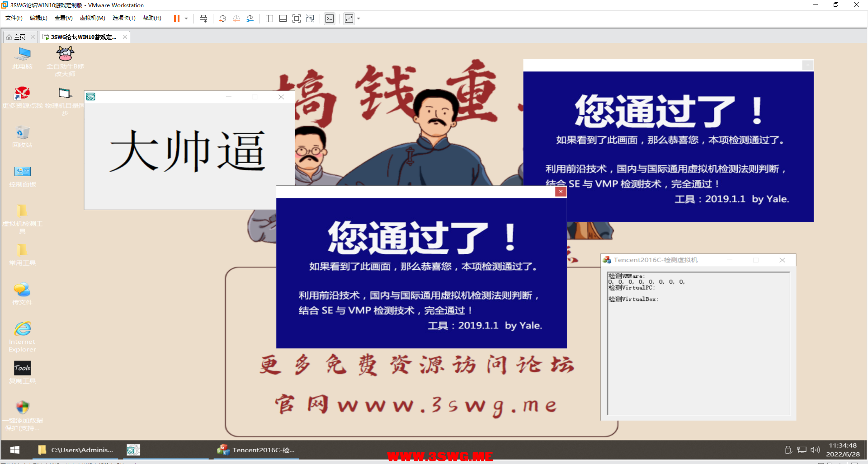Expand the stretch display dropdown arrow
The width and height of the screenshot is (868, 464).
pyautogui.click(x=359, y=19)
